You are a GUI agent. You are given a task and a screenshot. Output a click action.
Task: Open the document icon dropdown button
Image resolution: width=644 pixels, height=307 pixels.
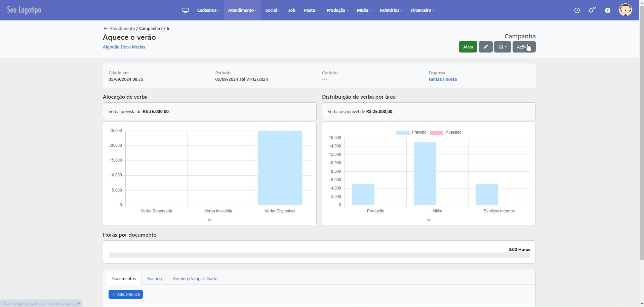502,47
